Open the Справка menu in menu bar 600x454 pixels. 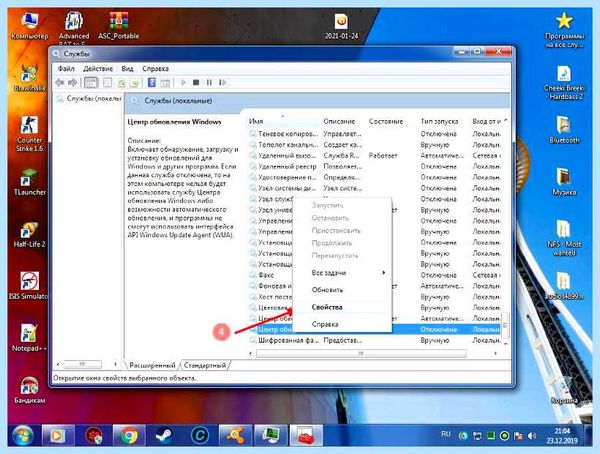pos(155,69)
